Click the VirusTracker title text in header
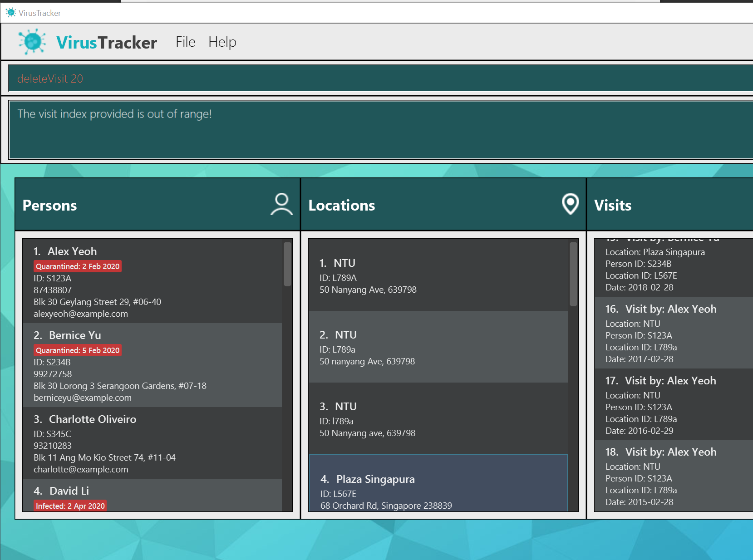 pyautogui.click(x=107, y=42)
